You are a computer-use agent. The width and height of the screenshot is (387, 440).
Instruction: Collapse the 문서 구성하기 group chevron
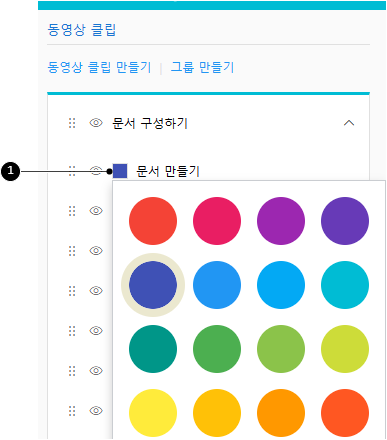[x=349, y=123]
